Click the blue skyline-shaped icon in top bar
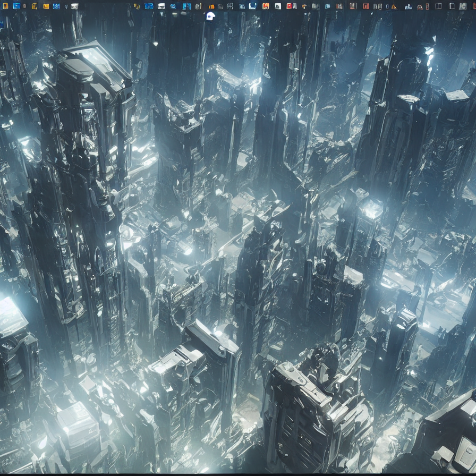Viewport: 476px width, 476px height. pyautogui.click(x=409, y=7)
